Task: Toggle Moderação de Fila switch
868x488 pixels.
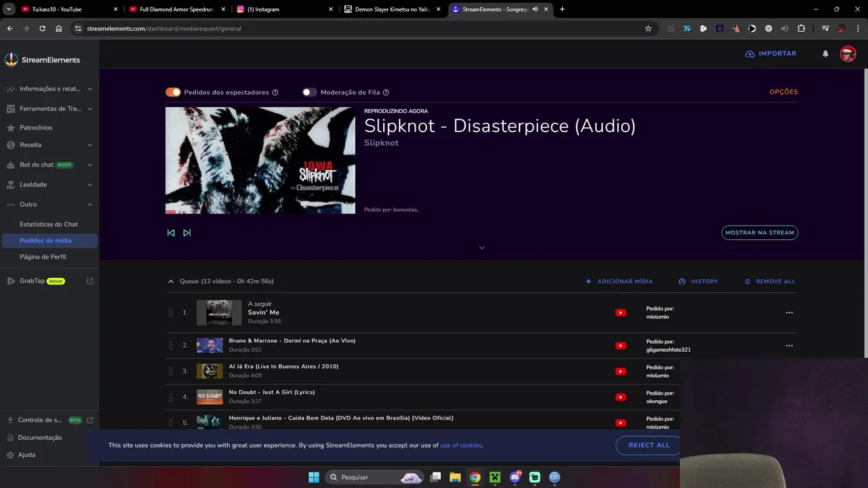Action: click(309, 92)
